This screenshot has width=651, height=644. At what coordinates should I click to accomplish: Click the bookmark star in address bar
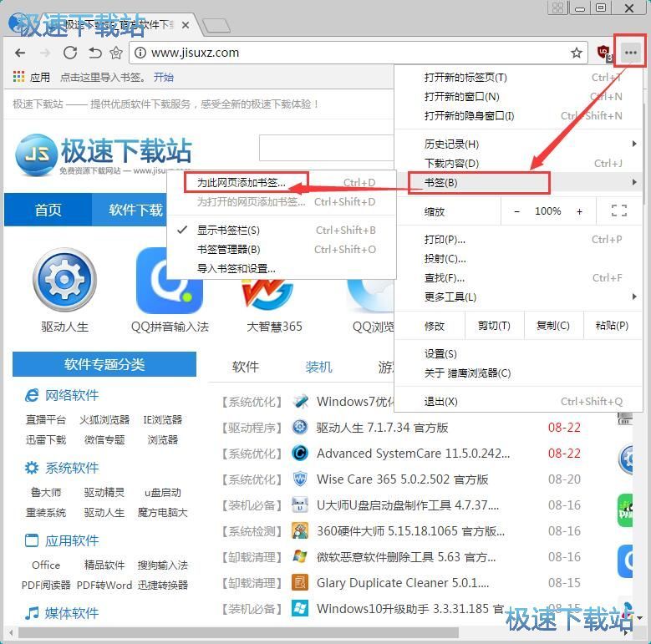click(577, 53)
